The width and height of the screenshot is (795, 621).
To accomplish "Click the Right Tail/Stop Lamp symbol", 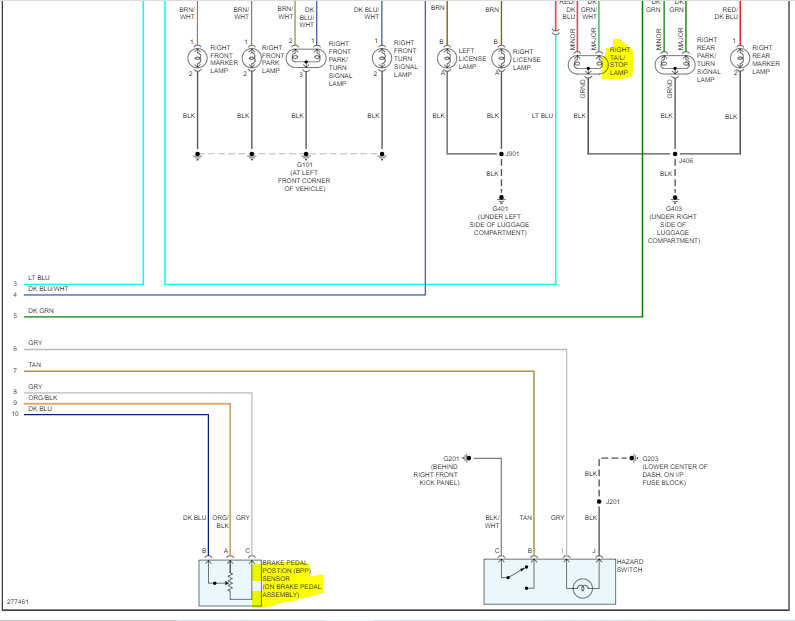I will coord(588,65).
